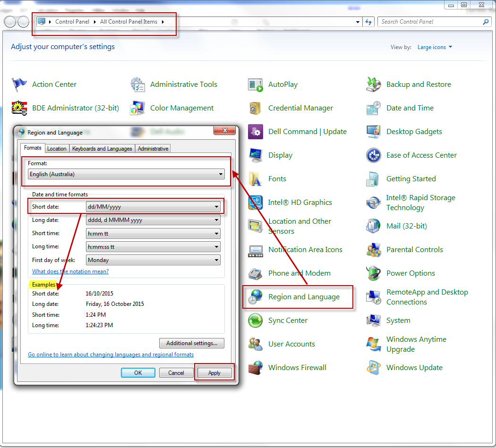Open the Windows Update icon
The height and width of the screenshot is (448, 496).
(374, 368)
